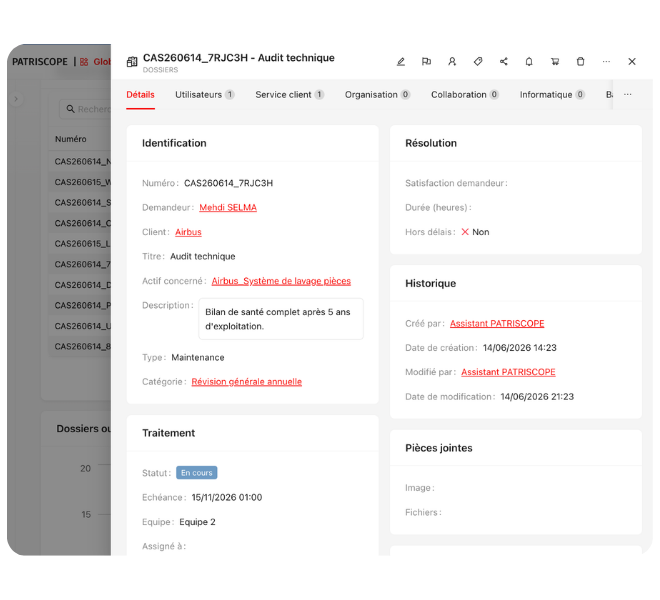The image size is (660, 600).
Task: Follow the Révision générale annuelle category link
Action: tap(247, 382)
